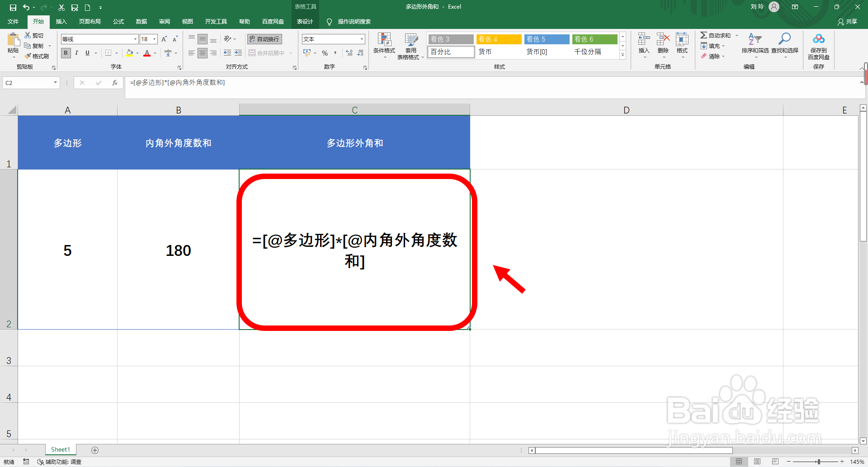Apply red font color with the A icon
The width and height of the screenshot is (868, 467).
(x=147, y=53)
